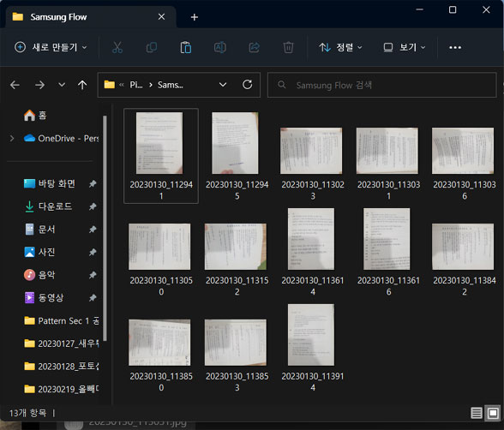Click the Share icon
504x430 pixels.
point(255,47)
